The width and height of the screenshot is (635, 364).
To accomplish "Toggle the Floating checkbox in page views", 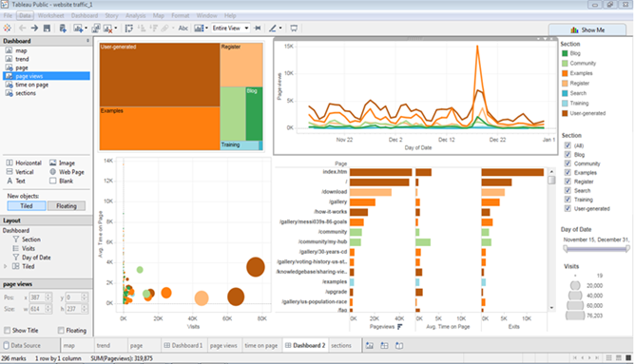I will tap(61, 331).
